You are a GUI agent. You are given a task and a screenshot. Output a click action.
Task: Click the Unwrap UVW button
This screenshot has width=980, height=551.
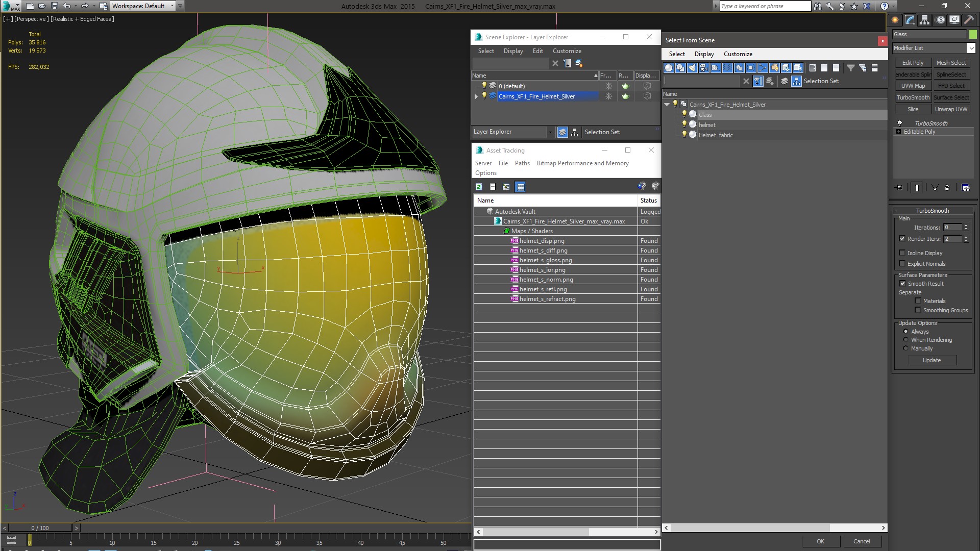pyautogui.click(x=951, y=109)
